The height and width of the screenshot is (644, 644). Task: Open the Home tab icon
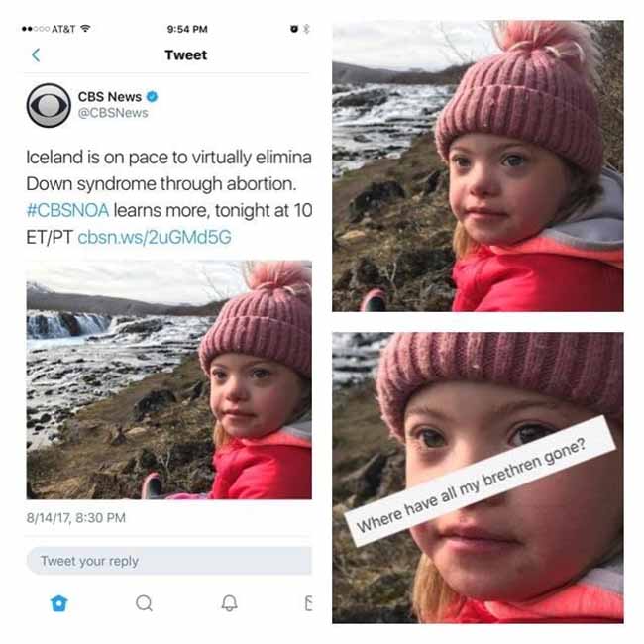[58, 603]
